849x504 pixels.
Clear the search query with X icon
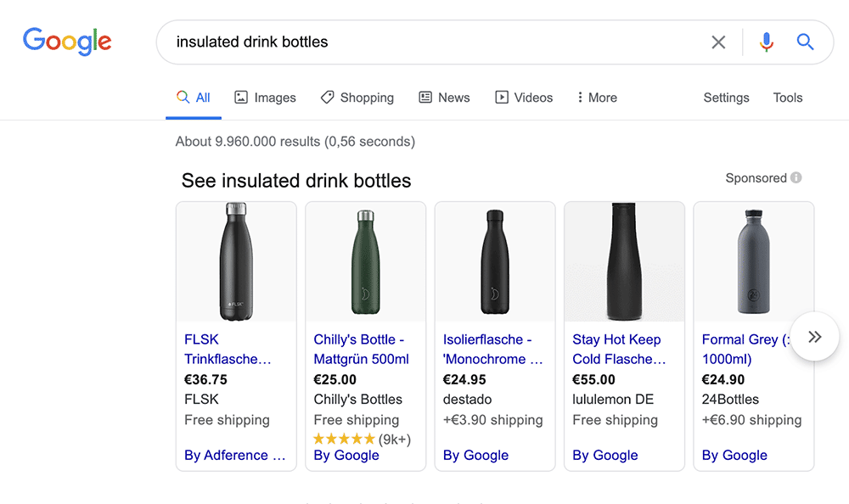coord(718,42)
